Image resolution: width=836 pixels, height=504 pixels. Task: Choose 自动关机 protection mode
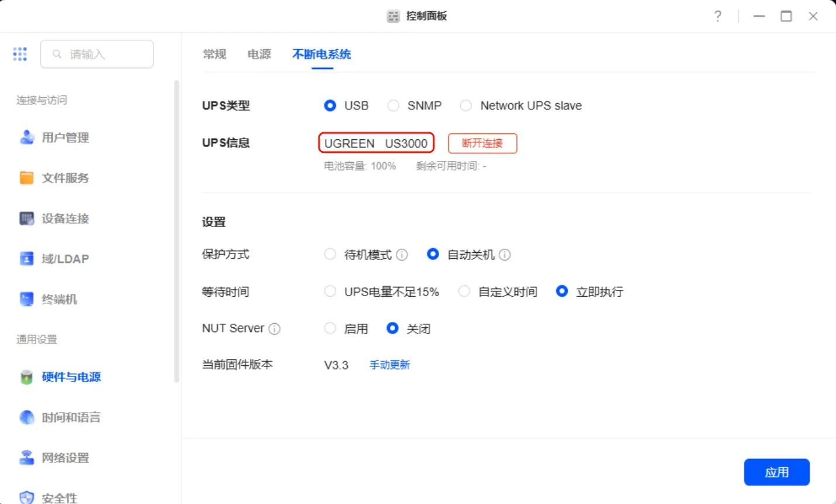coord(433,255)
